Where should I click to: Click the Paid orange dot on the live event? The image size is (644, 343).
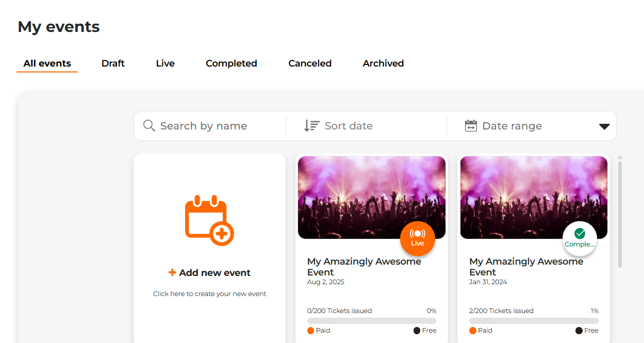pos(311,330)
